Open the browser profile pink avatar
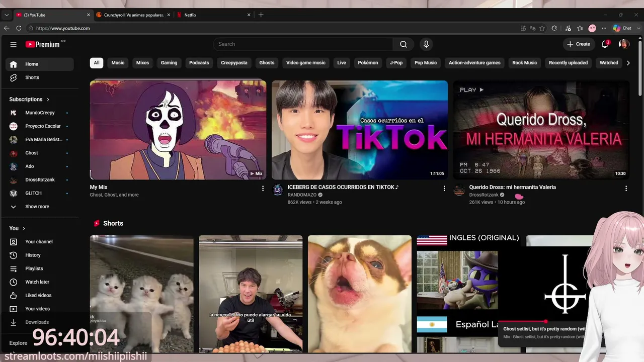The image size is (644, 362). click(592, 28)
